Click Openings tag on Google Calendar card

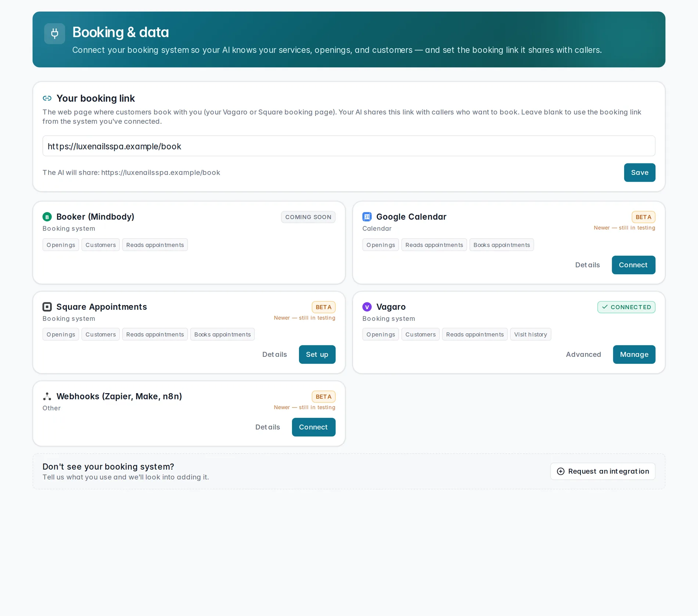point(381,245)
